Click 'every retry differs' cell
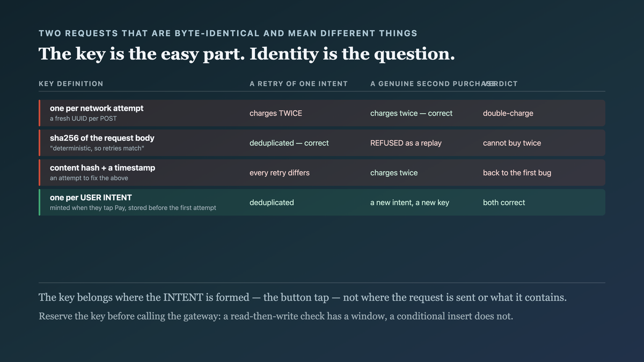The image size is (644, 362). (280, 173)
